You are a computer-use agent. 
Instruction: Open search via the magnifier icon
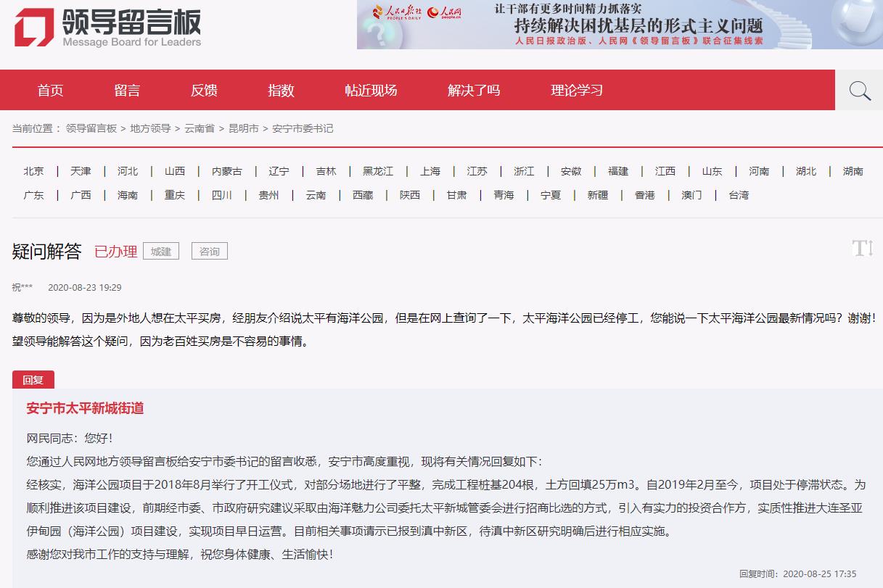(860, 90)
